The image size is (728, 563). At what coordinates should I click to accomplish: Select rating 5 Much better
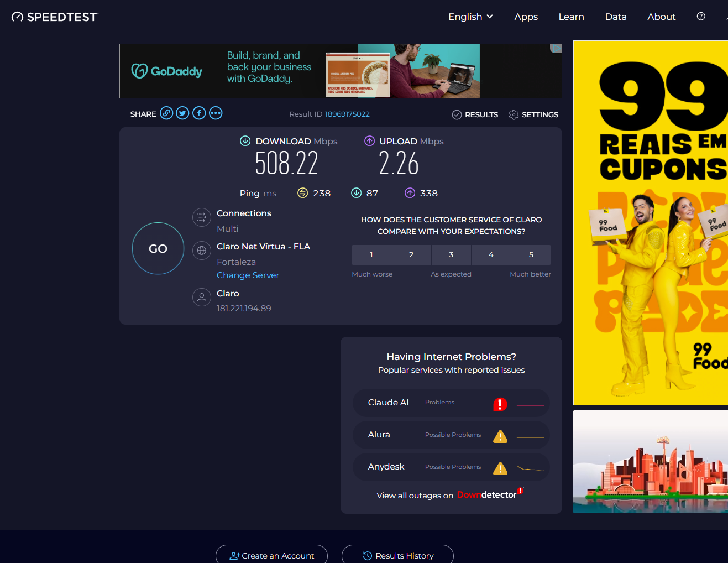(531, 255)
